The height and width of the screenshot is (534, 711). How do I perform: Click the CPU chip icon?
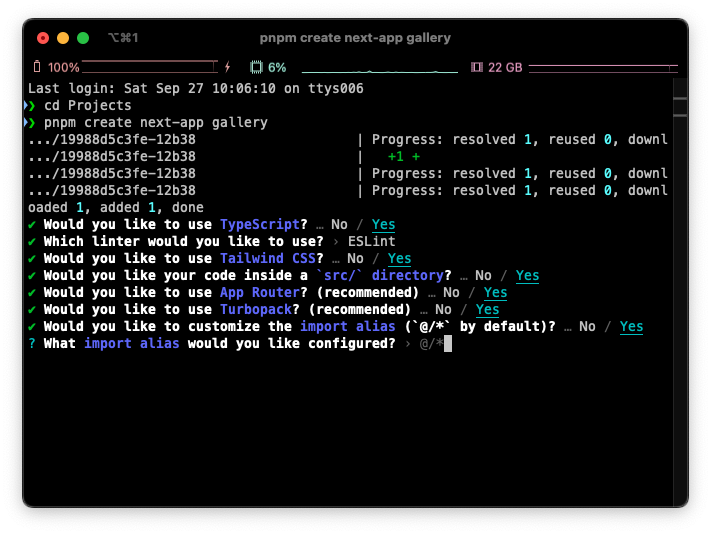[x=256, y=68]
